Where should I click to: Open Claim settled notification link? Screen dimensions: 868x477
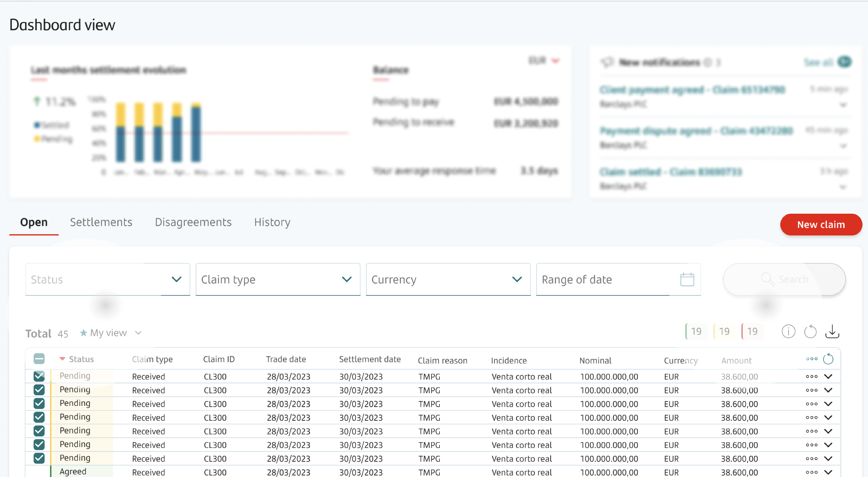tap(671, 172)
